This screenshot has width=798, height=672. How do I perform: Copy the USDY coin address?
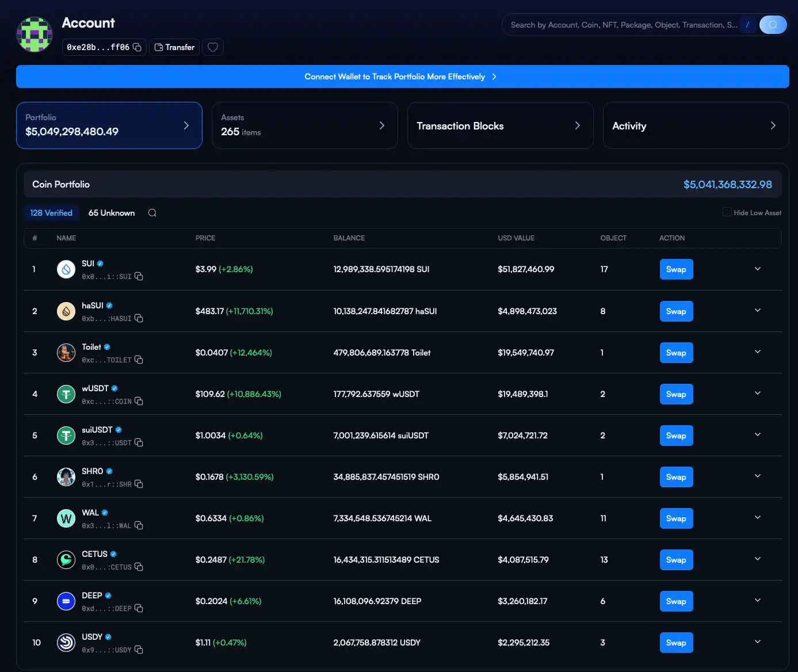click(x=139, y=650)
